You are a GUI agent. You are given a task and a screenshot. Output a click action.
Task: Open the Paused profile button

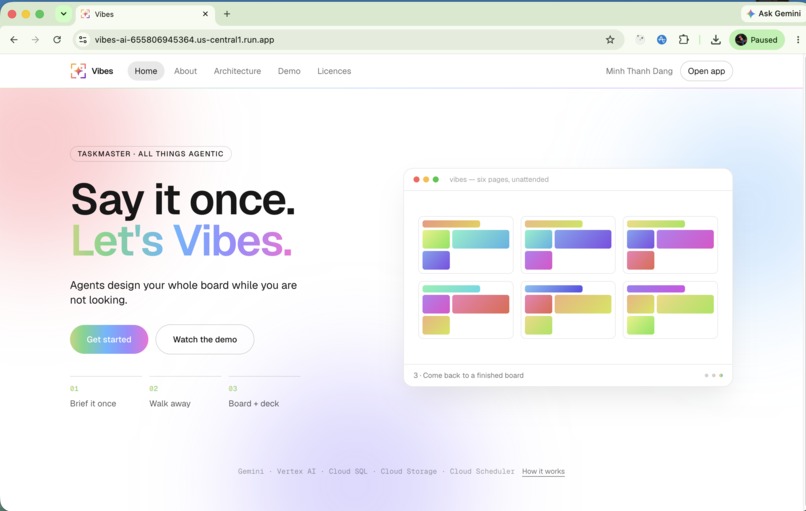[757, 40]
